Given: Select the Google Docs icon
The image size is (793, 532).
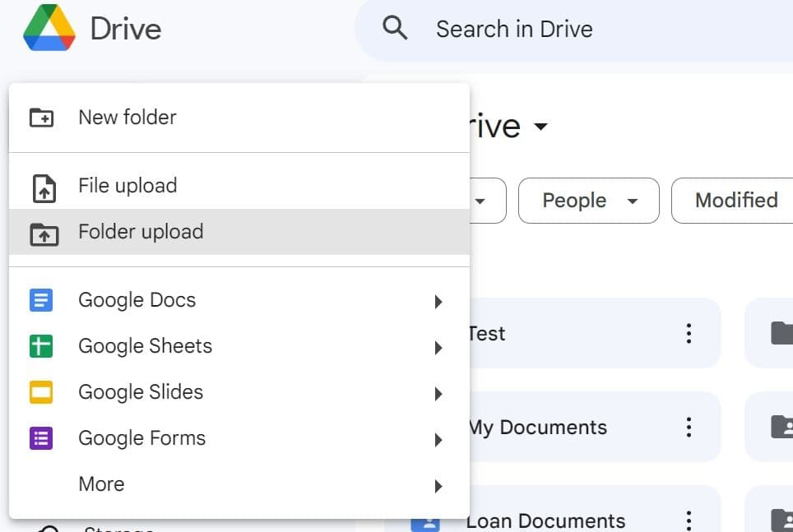Looking at the screenshot, I should pyautogui.click(x=43, y=300).
